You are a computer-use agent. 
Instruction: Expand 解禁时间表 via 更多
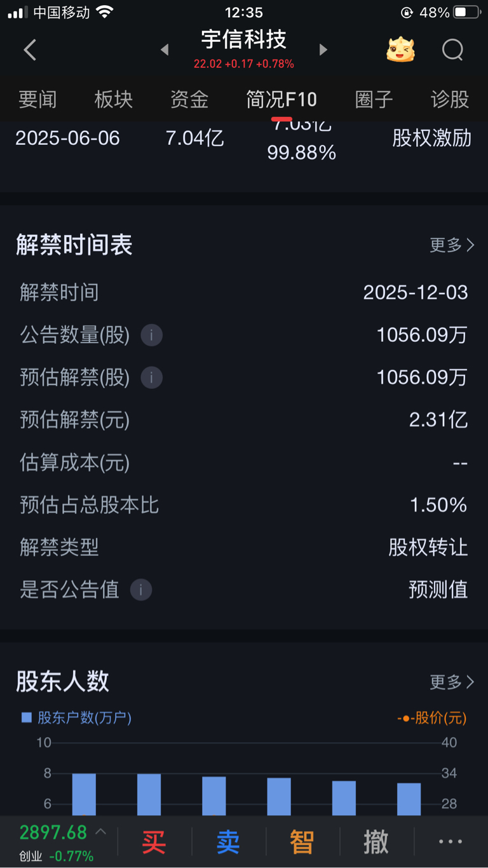point(452,245)
